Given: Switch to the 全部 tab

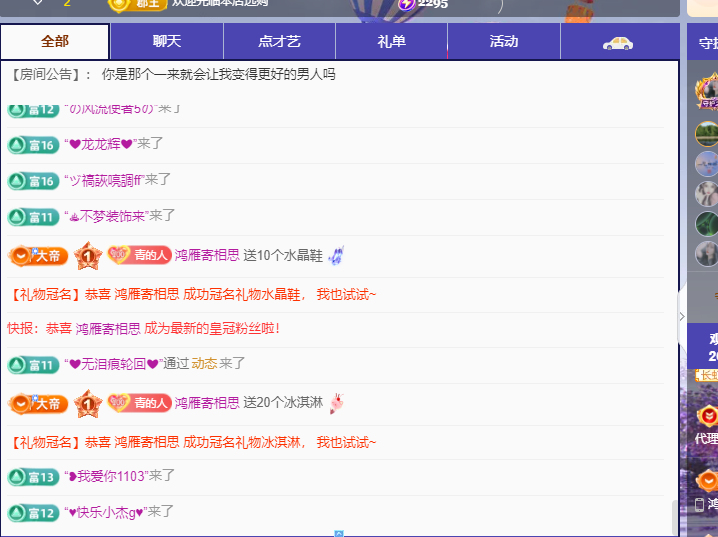Looking at the screenshot, I should [55, 42].
